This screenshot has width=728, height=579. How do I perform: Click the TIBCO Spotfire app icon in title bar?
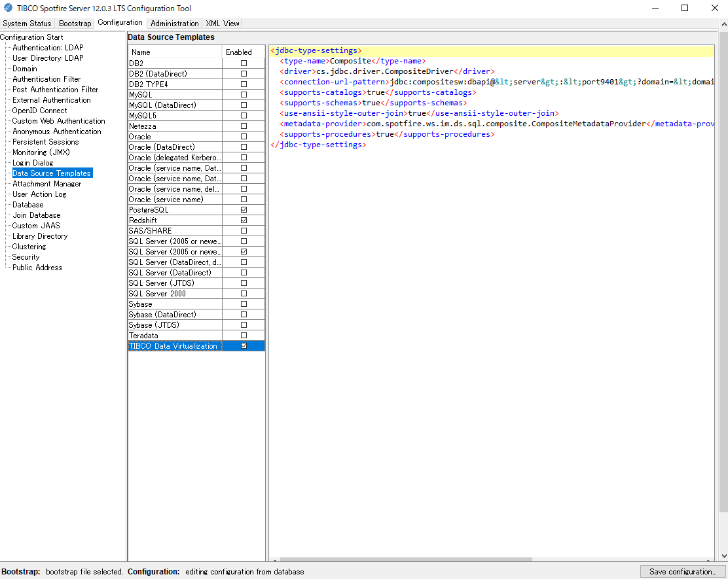(x=8, y=8)
